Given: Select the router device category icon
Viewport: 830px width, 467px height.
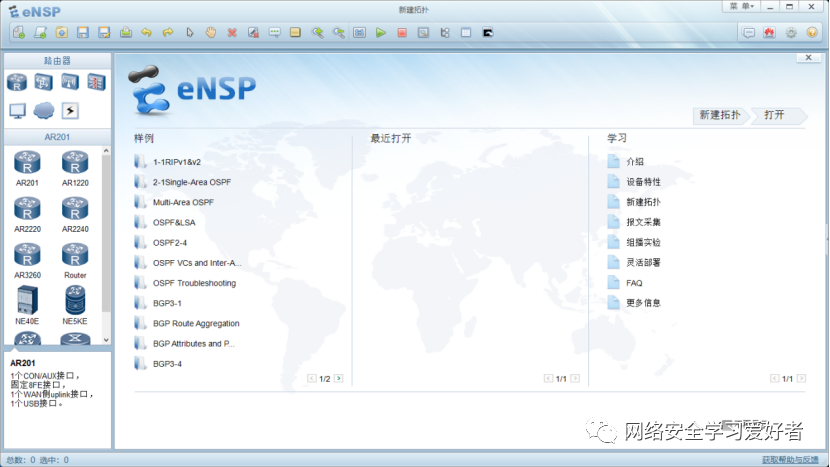Looking at the screenshot, I should tap(17, 82).
